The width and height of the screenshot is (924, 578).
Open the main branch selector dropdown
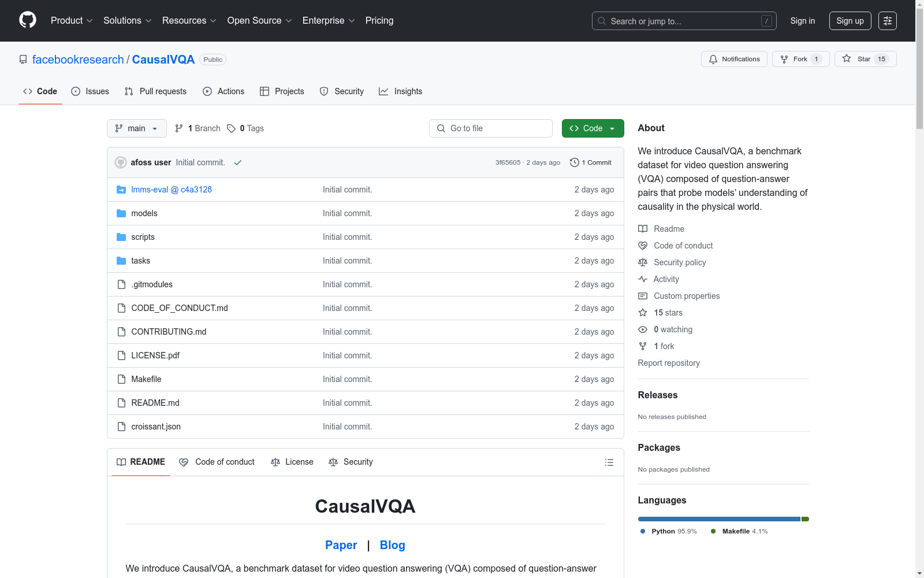pos(137,128)
